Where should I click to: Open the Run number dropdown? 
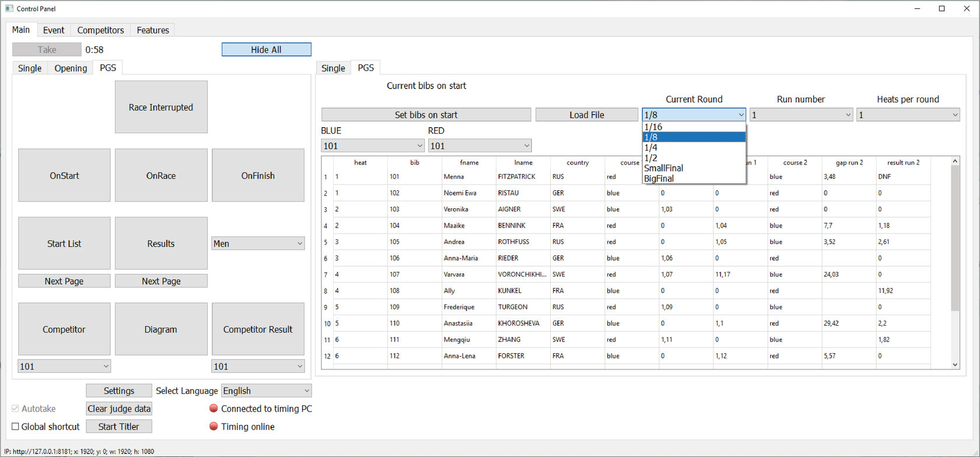(x=801, y=115)
